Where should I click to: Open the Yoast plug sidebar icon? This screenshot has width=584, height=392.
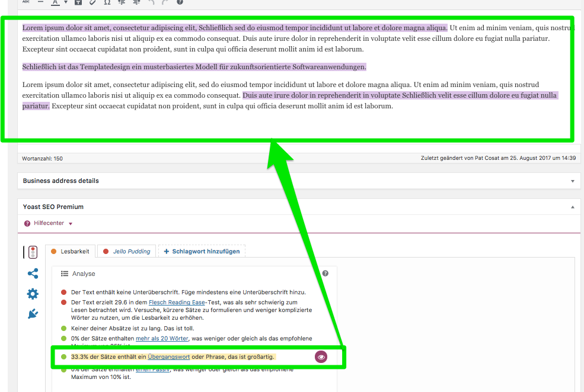click(x=33, y=313)
